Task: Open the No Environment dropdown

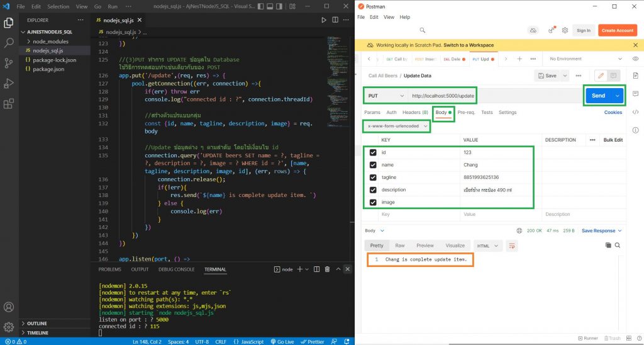Action: [586, 59]
